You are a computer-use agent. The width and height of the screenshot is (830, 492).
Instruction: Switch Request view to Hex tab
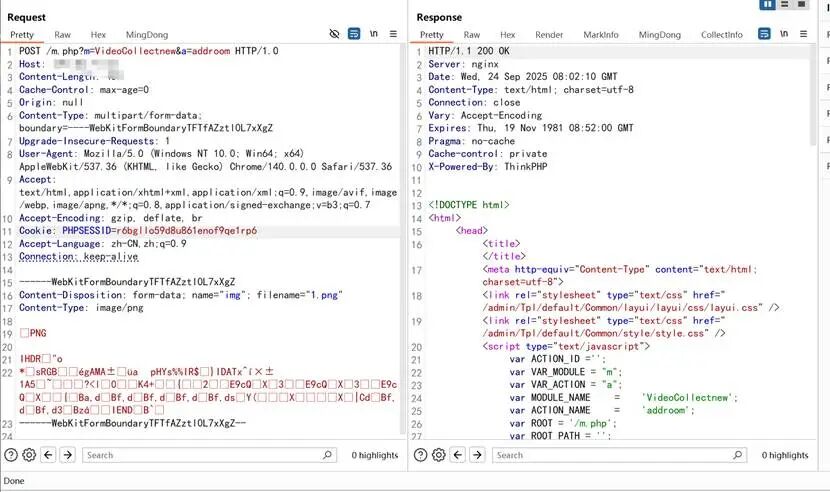[x=98, y=35]
